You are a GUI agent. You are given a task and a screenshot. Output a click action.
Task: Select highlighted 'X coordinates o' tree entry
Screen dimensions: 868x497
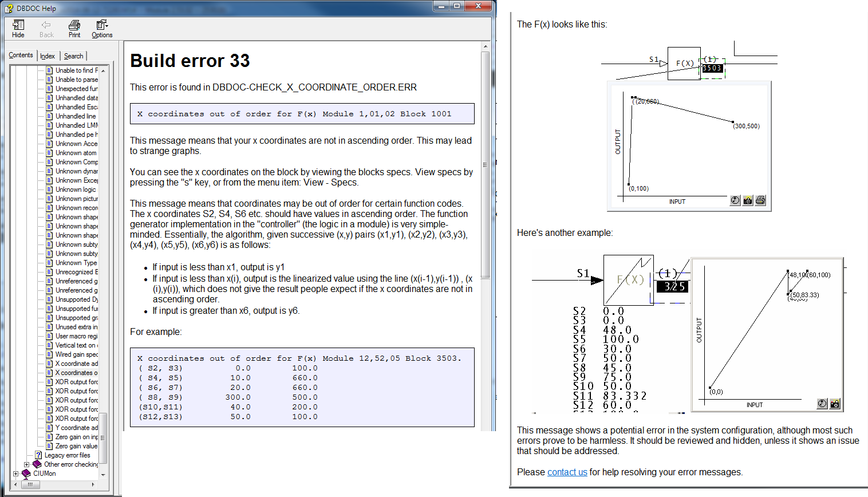click(77, 373)
